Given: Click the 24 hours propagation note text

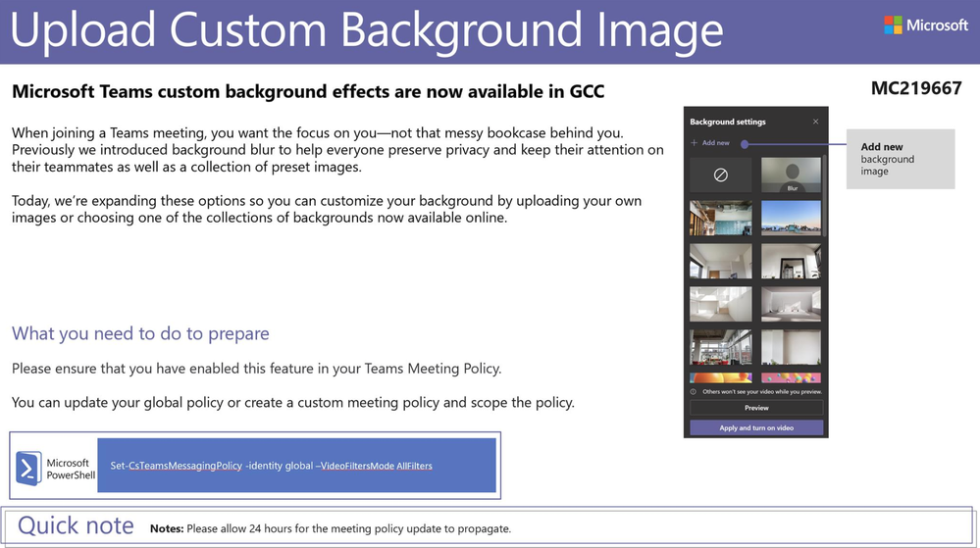Looking at the screenshot, I should point(331,528).
